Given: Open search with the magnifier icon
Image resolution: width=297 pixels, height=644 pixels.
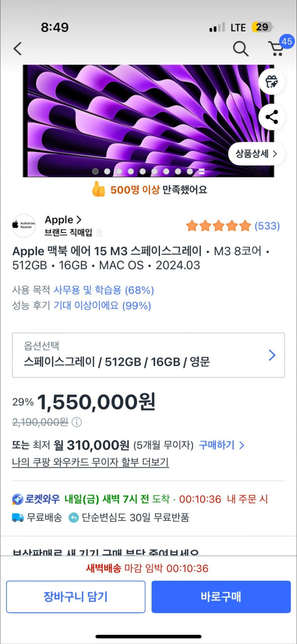Looking at the screenshot, I should (x=240, y=49).
